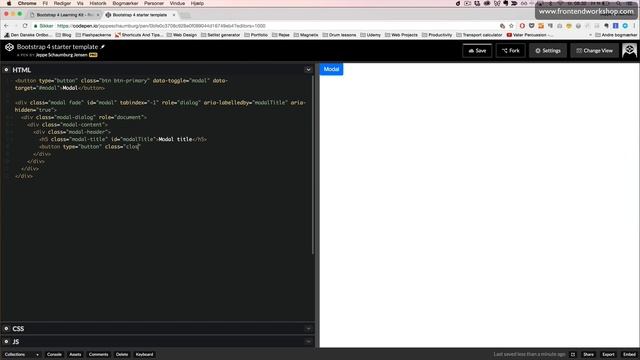The height and width of the screenshot is (360, 640).
Task: Click the Export button in footer
Action: point(608,354)
